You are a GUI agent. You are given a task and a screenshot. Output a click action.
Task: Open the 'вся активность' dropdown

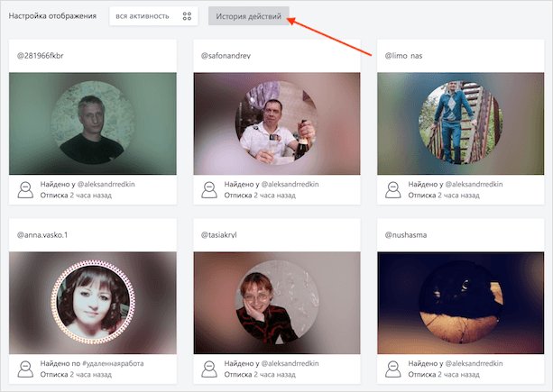click(x=153, y=16)
